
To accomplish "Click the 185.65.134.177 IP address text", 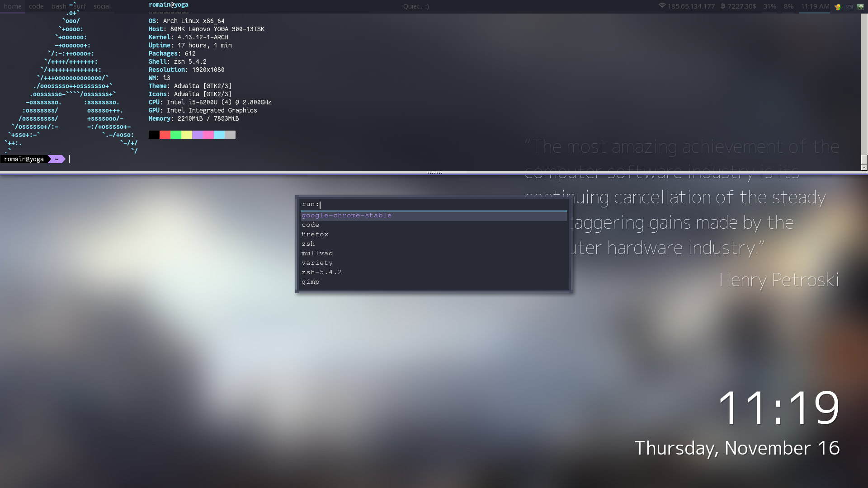I will tap(691, 6).
